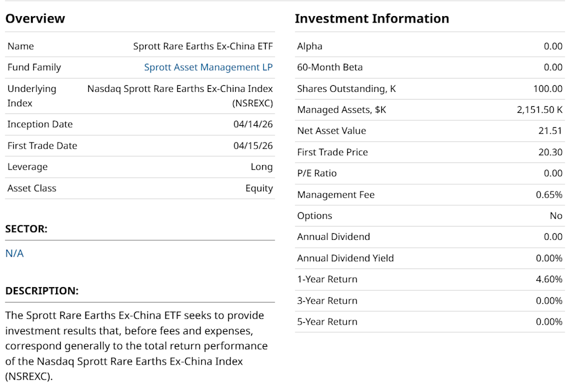Click the SECTOR section label
573x392 pixels.
[x=26, y=229]
